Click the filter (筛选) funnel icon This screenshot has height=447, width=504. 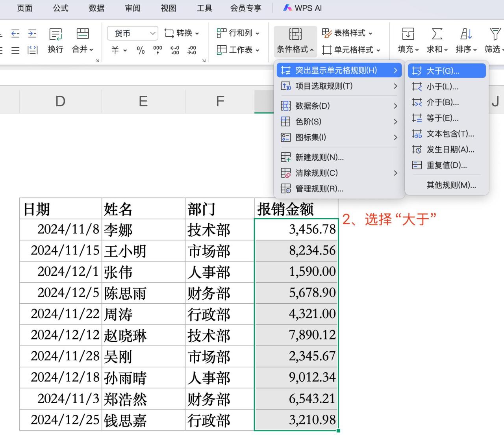[x=495, y=34]
